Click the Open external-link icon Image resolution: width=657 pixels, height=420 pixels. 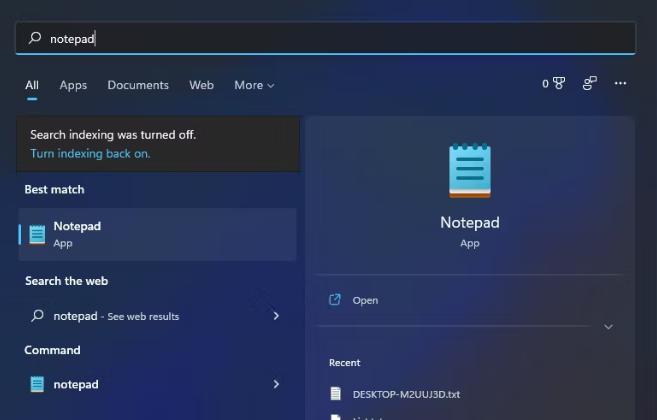tap(335, 300)
